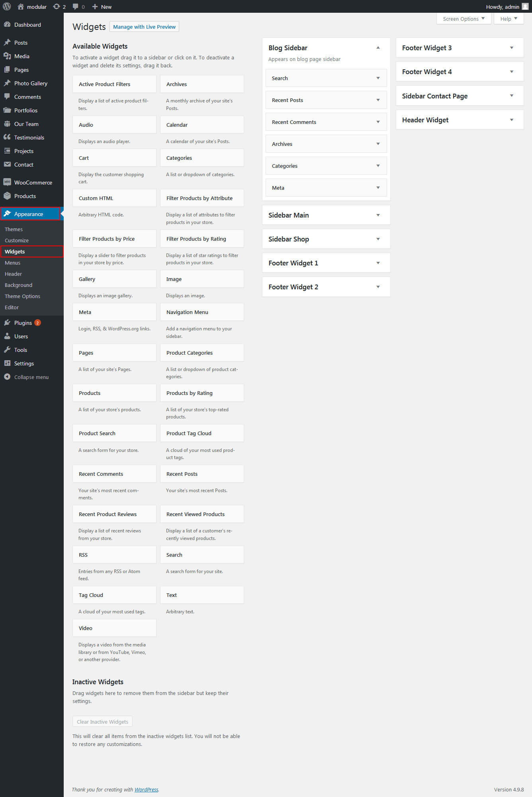The width and height of the screenshot is (532, 797).
Task: Collapse the Blog Sidebar panel arrow
Action: coord(378,48)
